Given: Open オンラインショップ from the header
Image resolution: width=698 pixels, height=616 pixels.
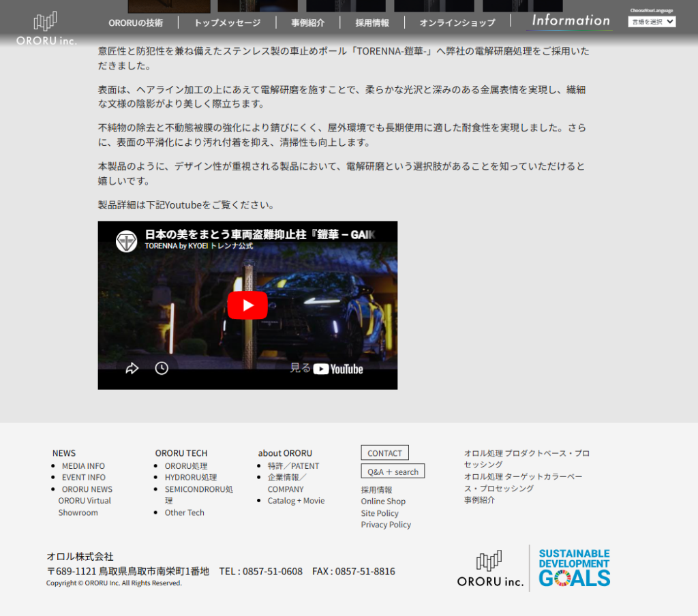Looking at the screenshot, I should tap(457, 22).
